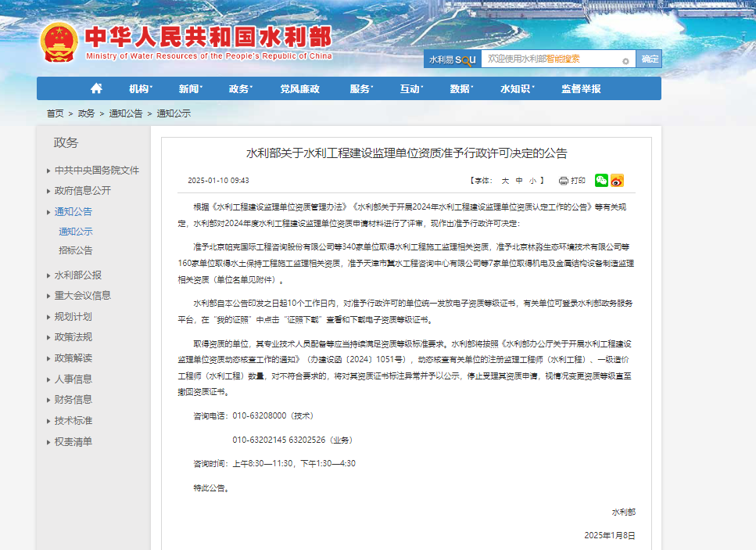Viewport: 756px width, 550px height.
Task: Expand 规划计划 sidebar item
Action: [x=73, y=317]
